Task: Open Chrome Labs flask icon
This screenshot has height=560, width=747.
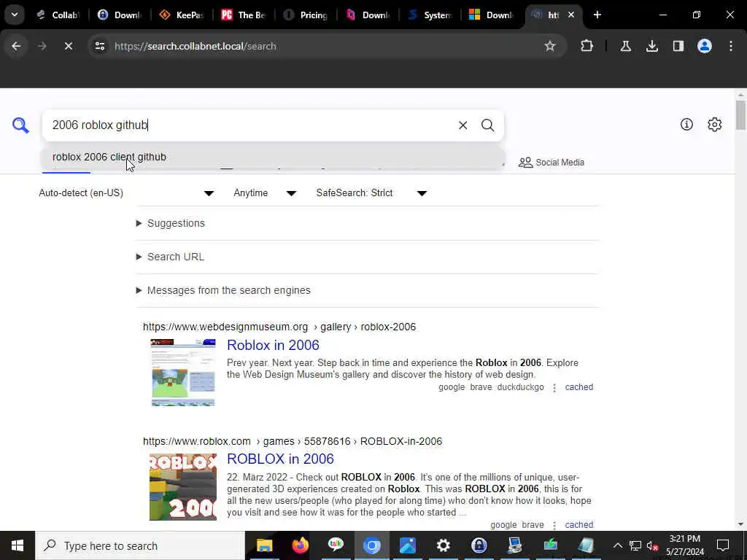Action: (x=625, y=46)
